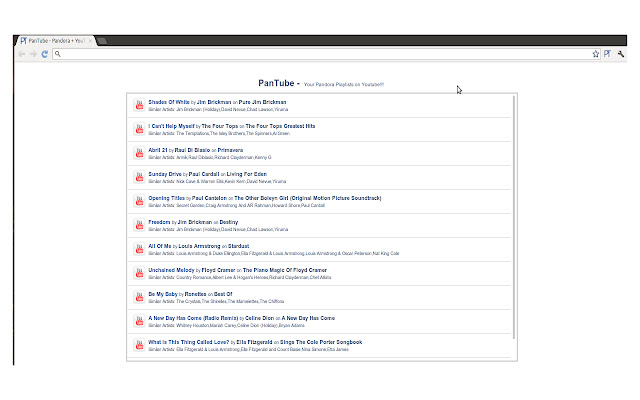
Task: Open album link The Piano Magic Of Floyd Cramer
Action: [285, 270]
